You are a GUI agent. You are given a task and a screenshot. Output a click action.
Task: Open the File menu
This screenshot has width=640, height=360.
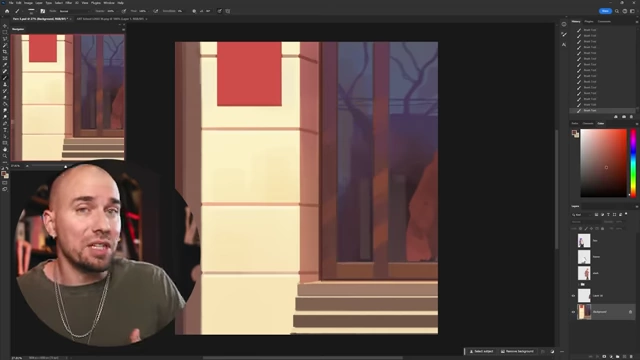point(11,3)
